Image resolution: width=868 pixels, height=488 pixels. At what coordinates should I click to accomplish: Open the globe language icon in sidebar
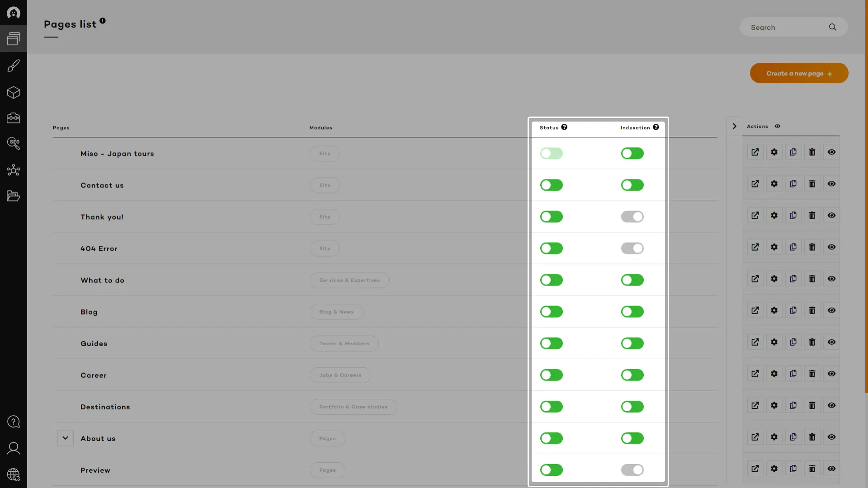pyautogui.click(x=14, y=474)
